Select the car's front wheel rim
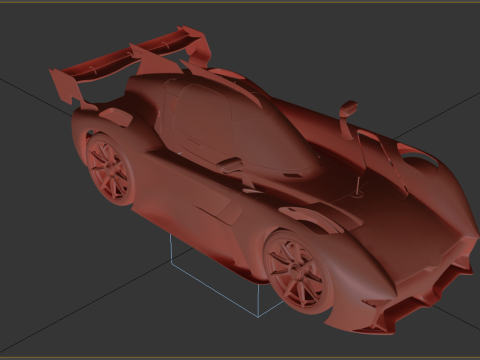Screen dimensions: 480x360 (x=295, y=272)
